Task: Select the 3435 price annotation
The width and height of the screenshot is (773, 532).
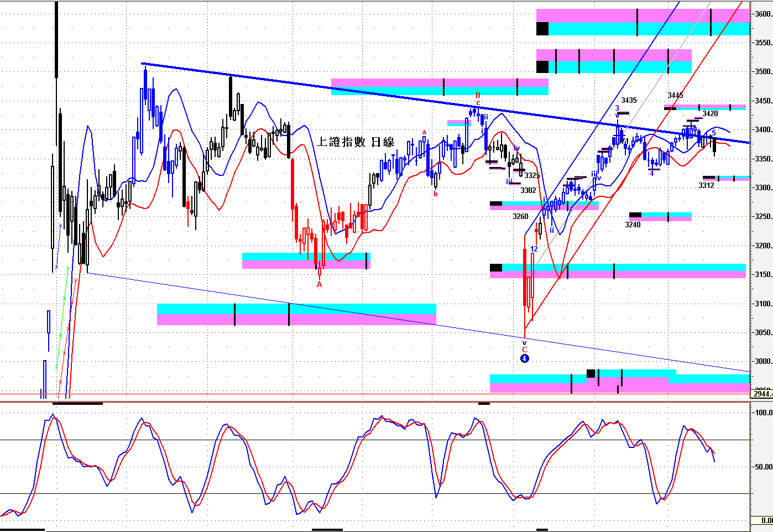Action: pos(629,100)
